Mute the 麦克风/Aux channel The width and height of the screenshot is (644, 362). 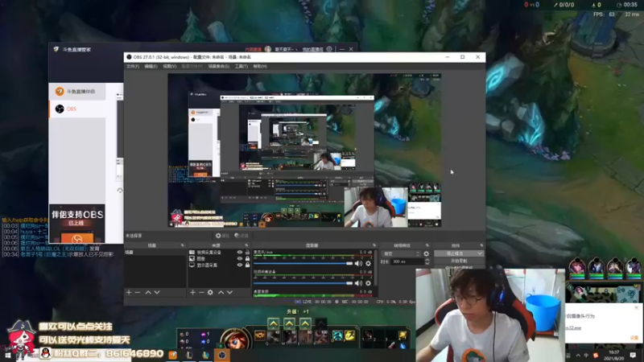click(358, 264)
